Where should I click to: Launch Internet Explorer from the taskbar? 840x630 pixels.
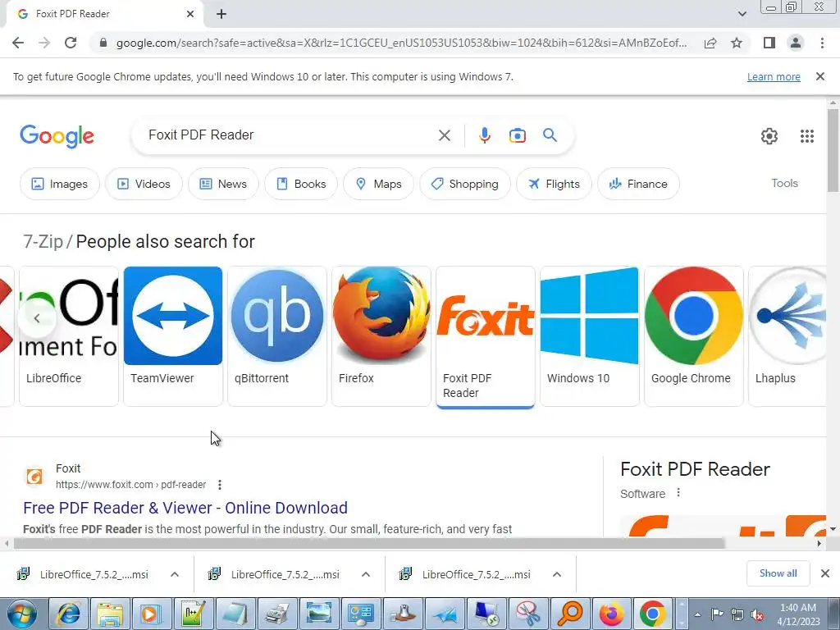click(x=69, y=614)
